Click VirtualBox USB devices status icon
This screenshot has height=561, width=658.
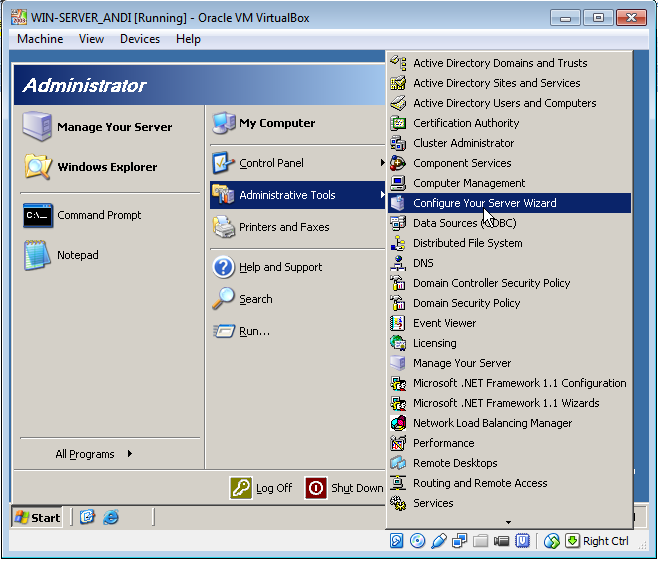tap(439, 541)
